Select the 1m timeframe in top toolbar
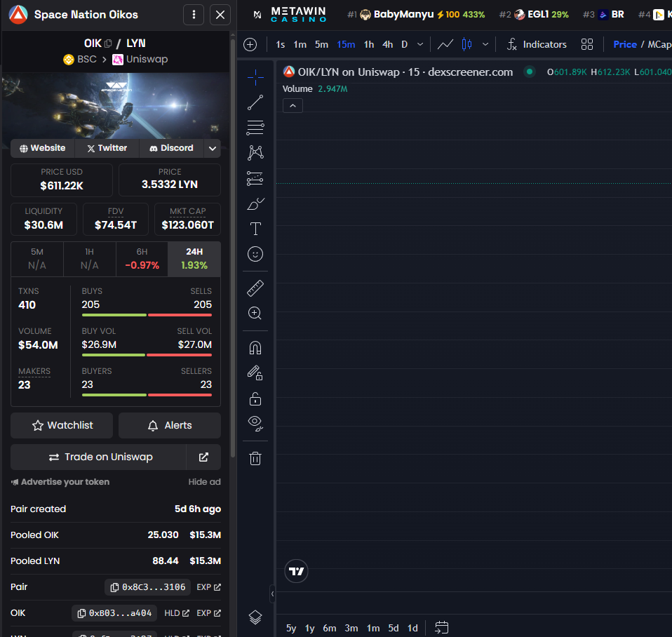This screenshot has width=672, height=637. click(x=300, y=45)
